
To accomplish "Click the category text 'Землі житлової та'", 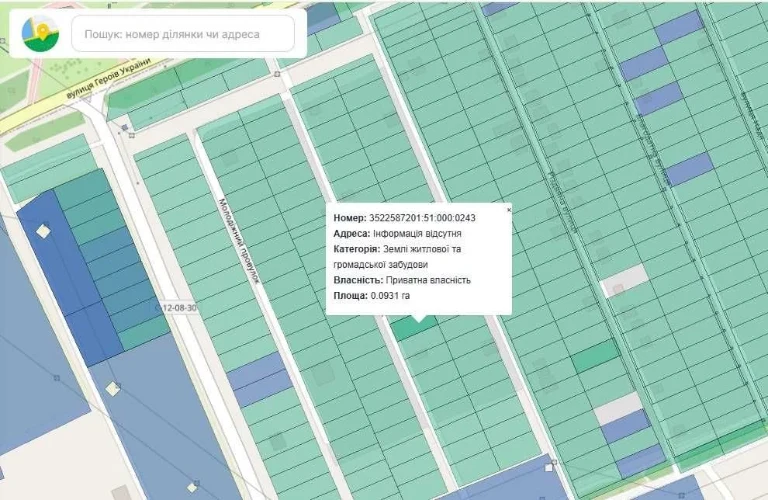I will pyautogui.click(x=422, y=249).
